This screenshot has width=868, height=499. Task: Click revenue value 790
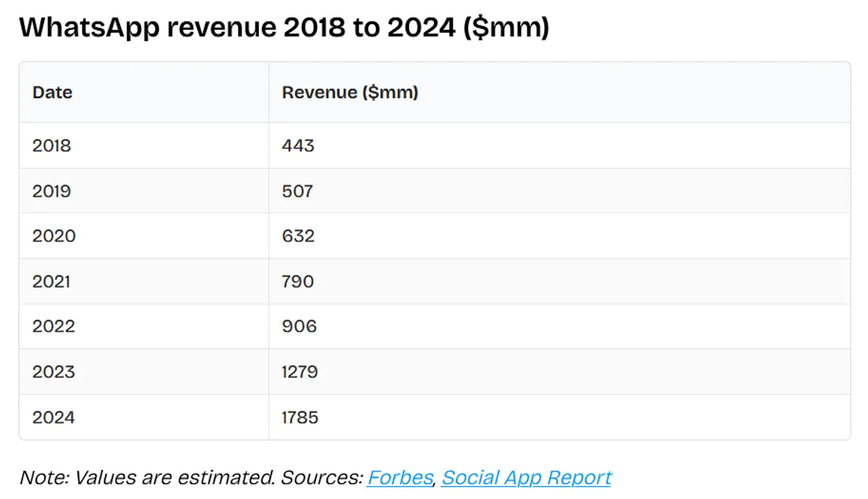click(298, 281)
